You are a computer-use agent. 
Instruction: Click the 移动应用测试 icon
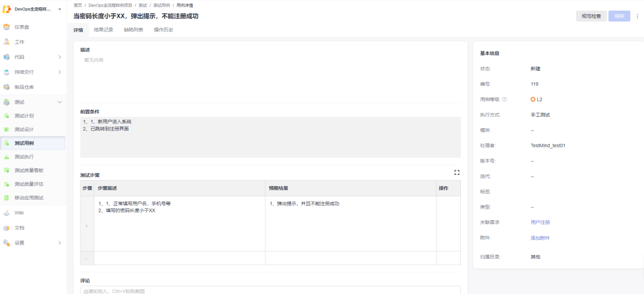7,197
